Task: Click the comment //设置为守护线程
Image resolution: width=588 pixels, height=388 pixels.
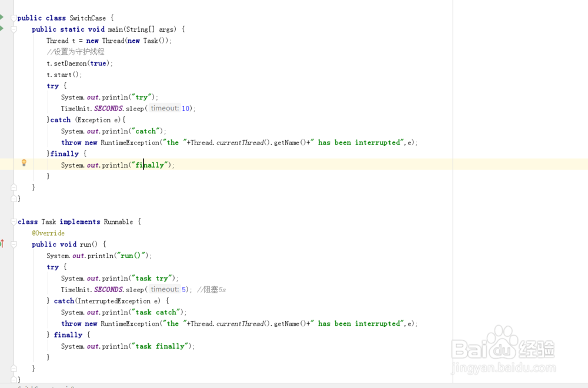Action: (x=75, y=52)
